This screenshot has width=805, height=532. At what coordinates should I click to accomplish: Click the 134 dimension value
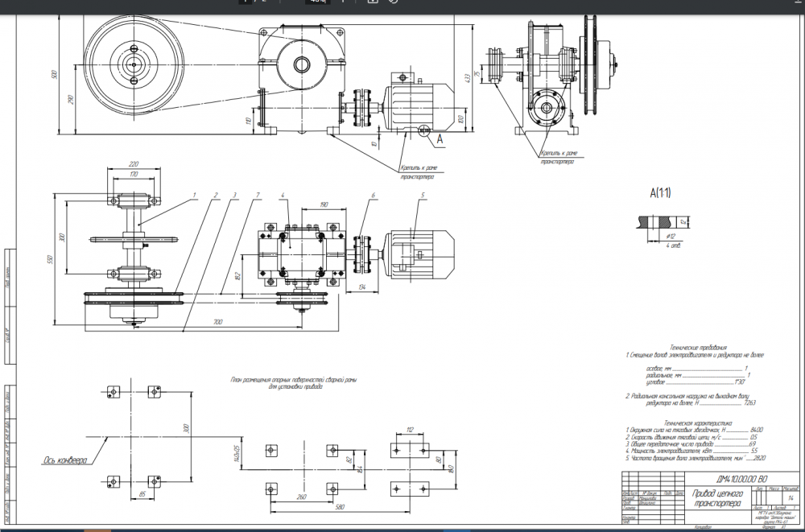coord(362,287)
